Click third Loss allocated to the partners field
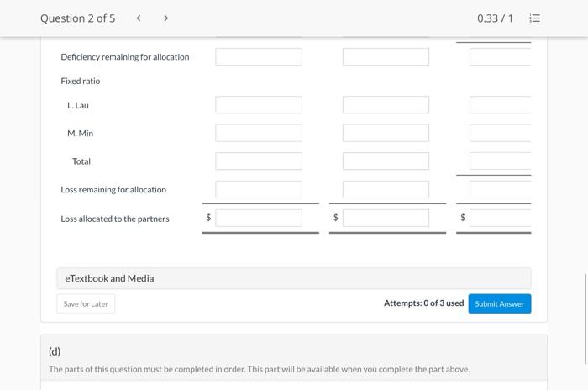The width and height of the screenshot is (588, 390). [501, 218]
